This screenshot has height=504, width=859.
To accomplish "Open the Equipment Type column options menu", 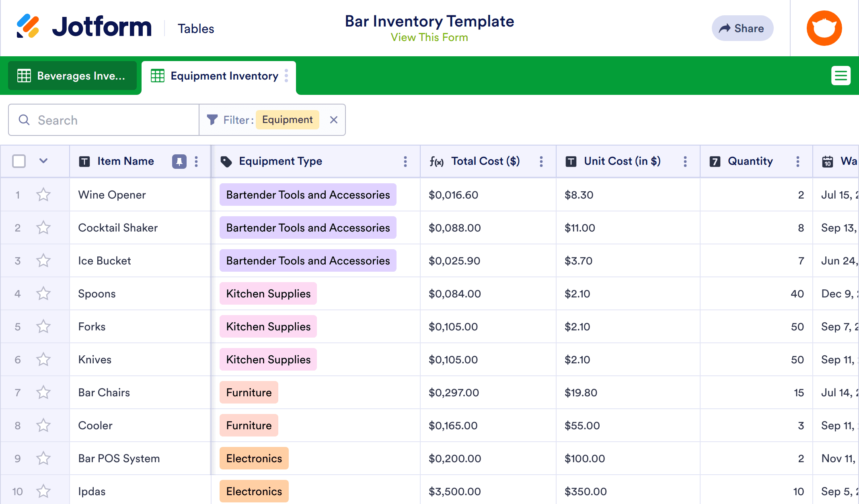I will 405,161.
